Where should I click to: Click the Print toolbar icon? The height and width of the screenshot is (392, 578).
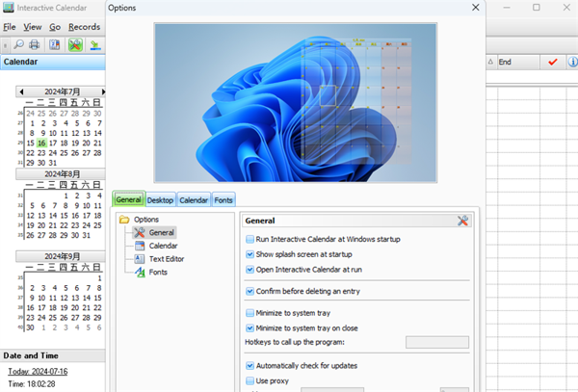[35, 44]
